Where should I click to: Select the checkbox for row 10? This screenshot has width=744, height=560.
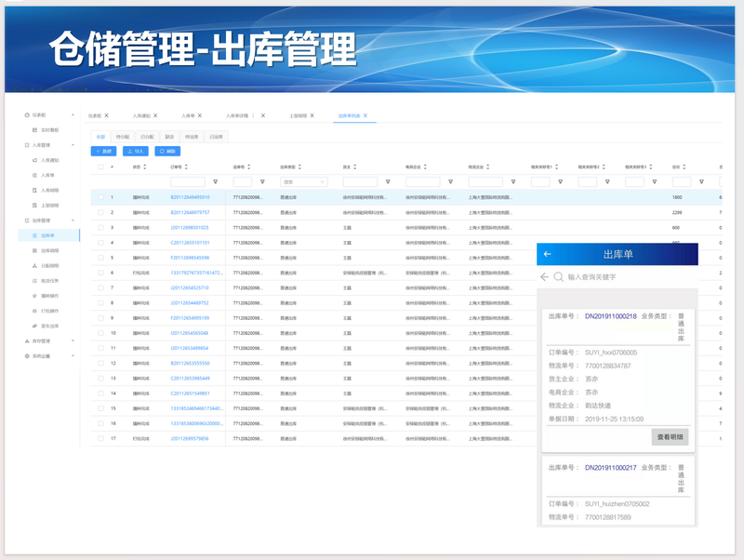tap(100, 332)
